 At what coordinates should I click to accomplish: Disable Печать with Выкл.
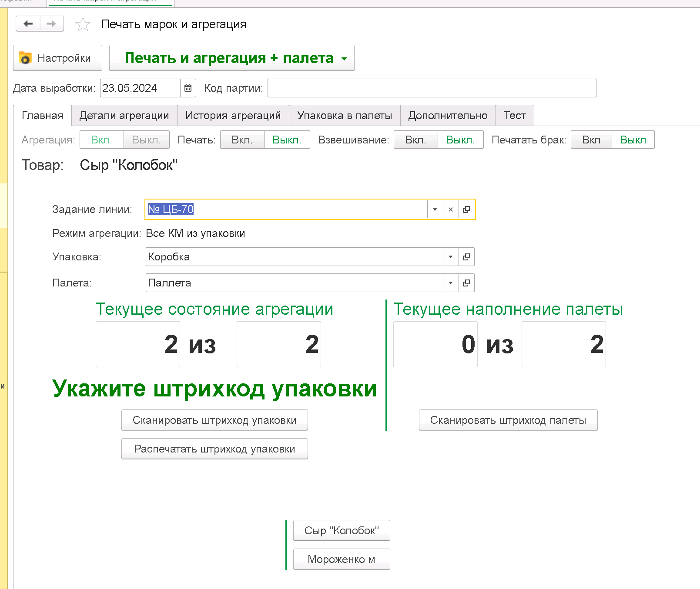[287, 140]
